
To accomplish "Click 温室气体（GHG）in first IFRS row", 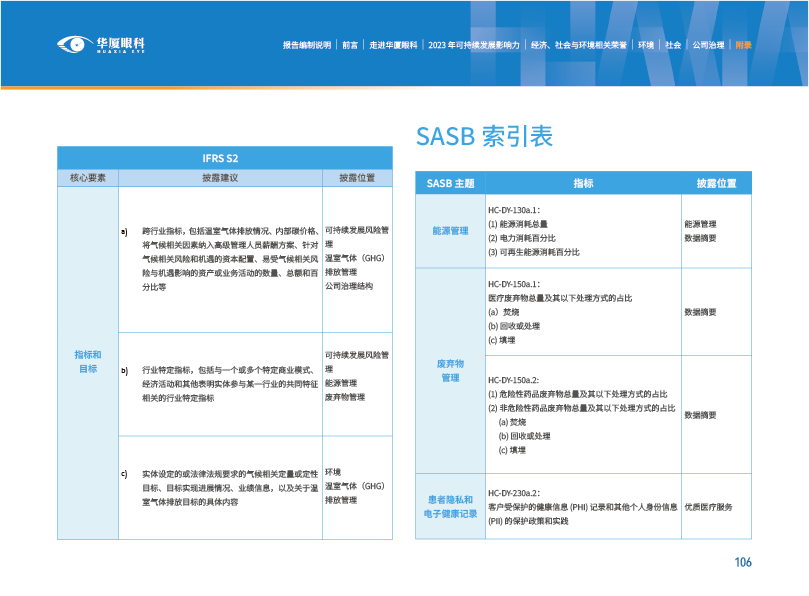I will [x=355, y=257].
